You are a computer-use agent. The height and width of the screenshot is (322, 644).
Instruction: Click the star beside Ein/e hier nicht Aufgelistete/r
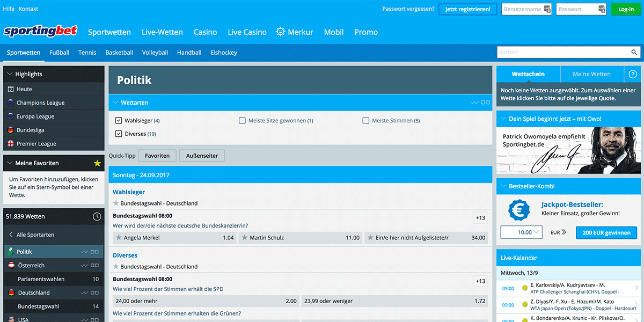pyautogui.click(x=370, y=237)
